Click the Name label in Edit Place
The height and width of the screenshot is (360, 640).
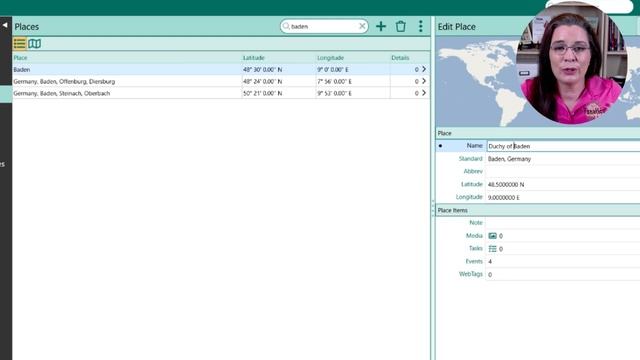tap(474, 146)
